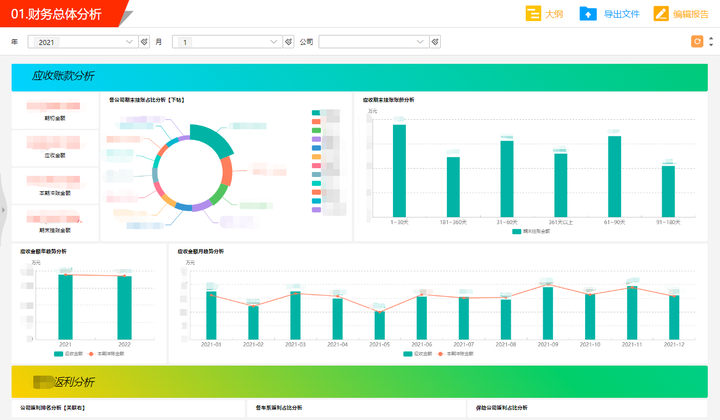
Task: Click the orange 编辑报告 pencil icon
Action: pos(661,14)
